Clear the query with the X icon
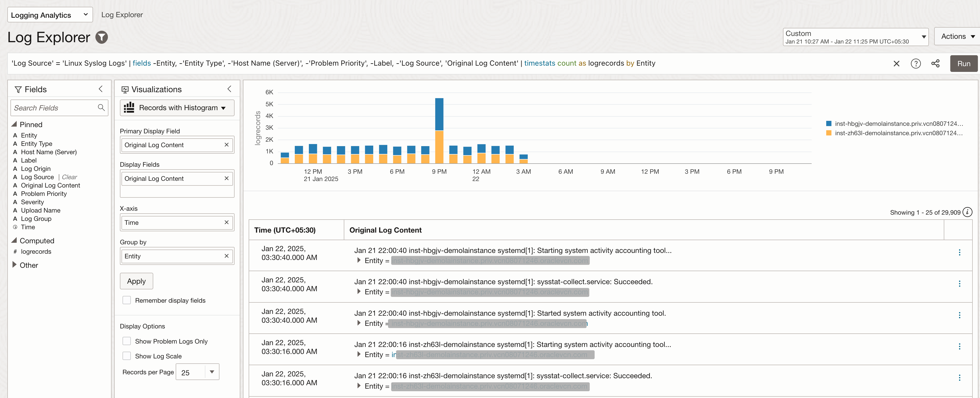The width and height of the screenshot is (980, 398). pyautogui.click(x=896, y=64)
